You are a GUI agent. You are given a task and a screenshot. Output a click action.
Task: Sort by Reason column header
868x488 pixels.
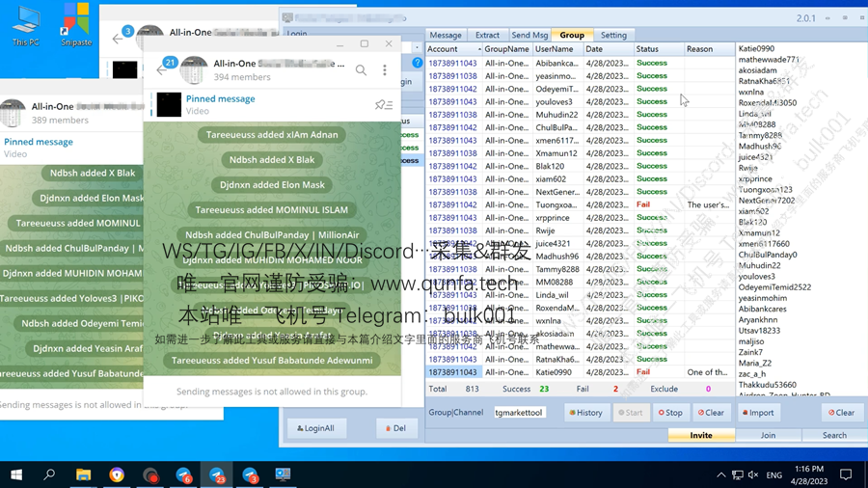(709, 48)
